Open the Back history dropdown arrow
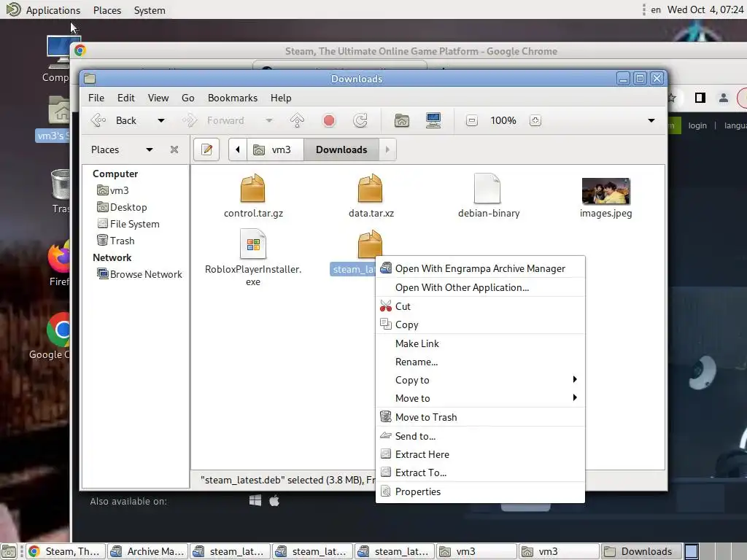Screen dimensions: 747x560 [161, 120]
